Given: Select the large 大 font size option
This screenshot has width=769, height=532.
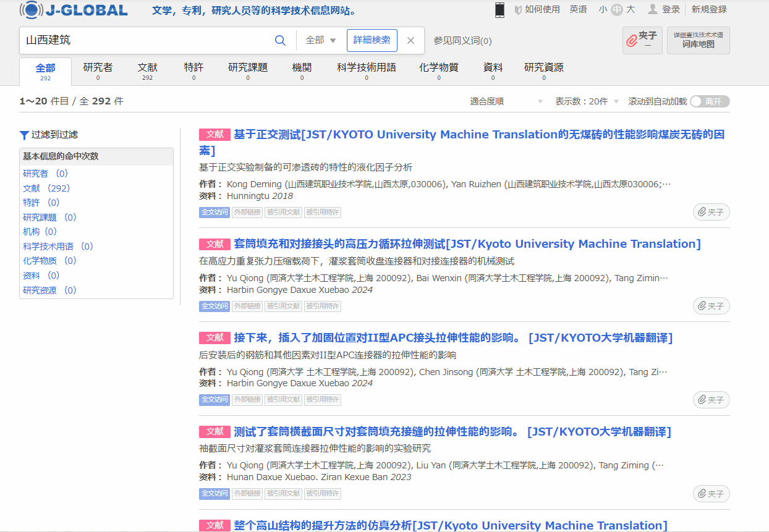Looking at the screenshot, I should point(631,9).
